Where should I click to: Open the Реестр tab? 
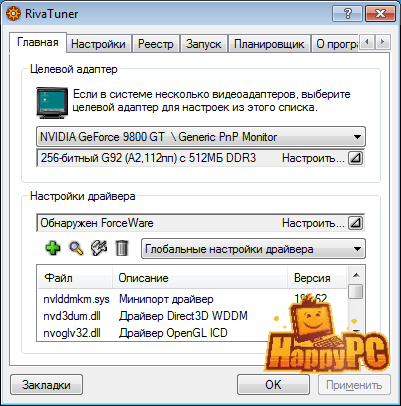point(156,44)
